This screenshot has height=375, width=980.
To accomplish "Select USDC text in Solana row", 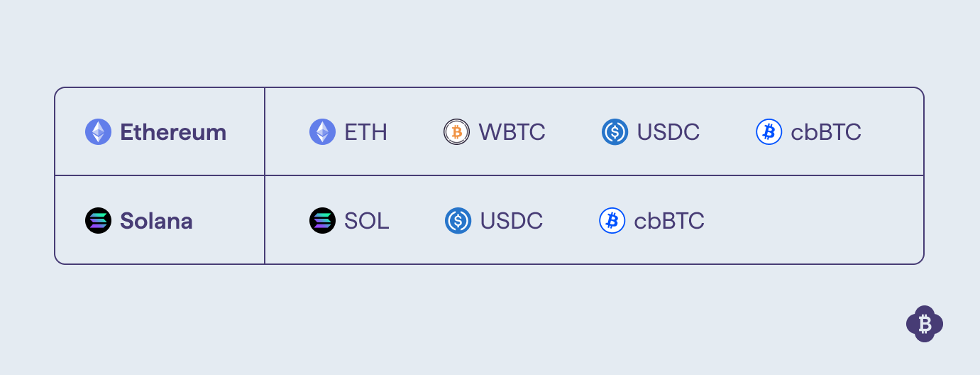I will 512,221.
